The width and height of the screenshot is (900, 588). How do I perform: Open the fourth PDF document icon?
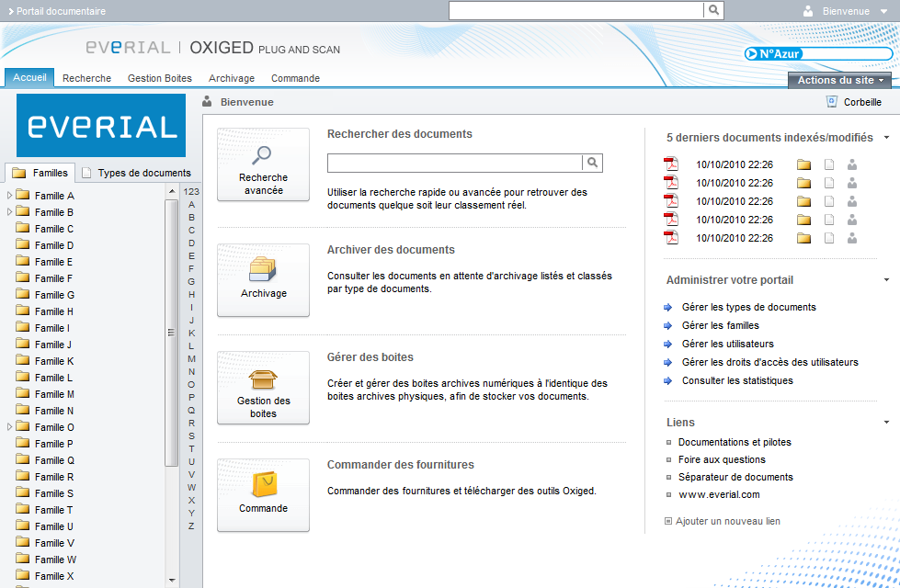click(671, 220)
